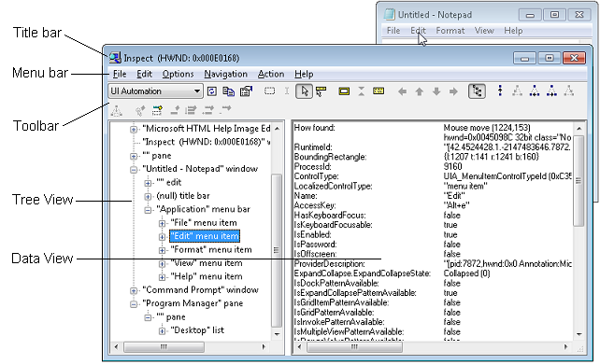Click greyed triangle icon below UI Automation dropdown
Viewport: 600px width, 364px height.
pos(116,111)
